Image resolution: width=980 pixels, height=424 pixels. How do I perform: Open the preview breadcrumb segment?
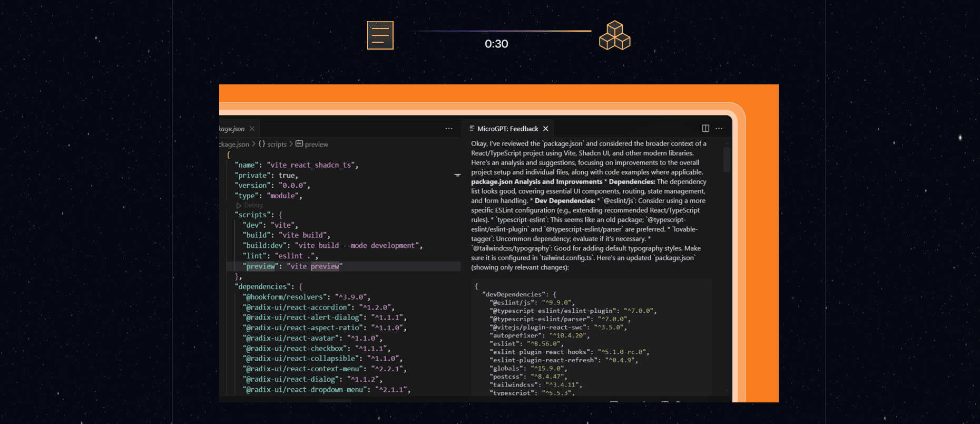point(312,144)
